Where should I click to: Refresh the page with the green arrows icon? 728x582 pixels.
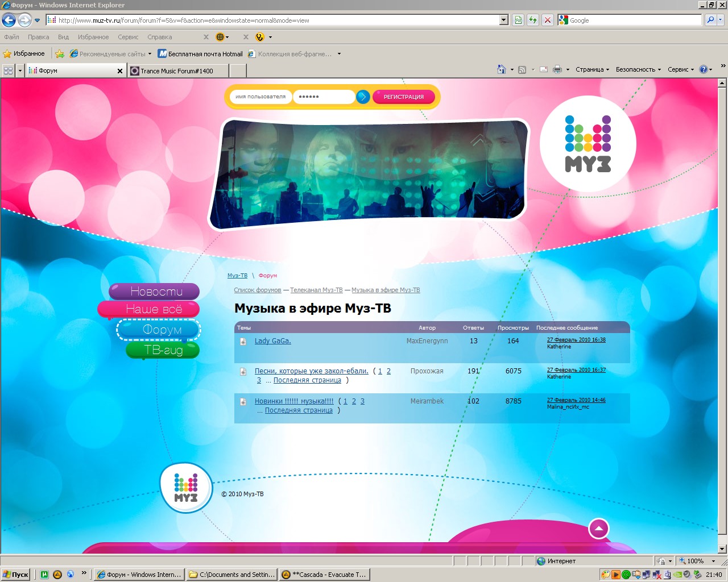[x=533, y=20]
